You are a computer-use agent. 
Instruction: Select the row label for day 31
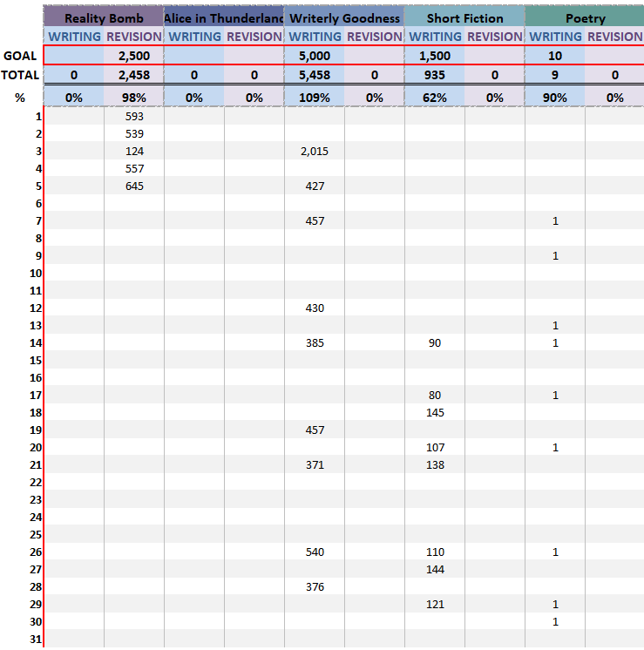(x=35, y=640)
